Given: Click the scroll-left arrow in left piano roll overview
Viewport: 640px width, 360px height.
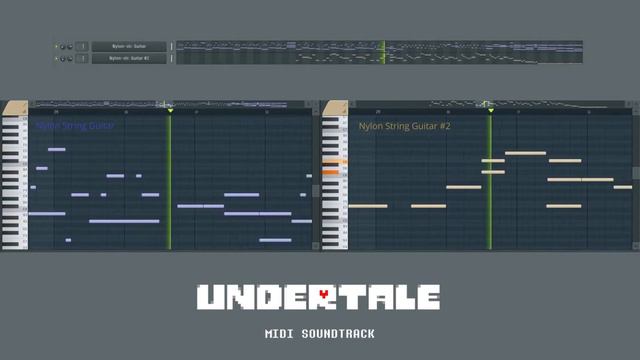Looking at the screenshot, I should pos(32,104).
